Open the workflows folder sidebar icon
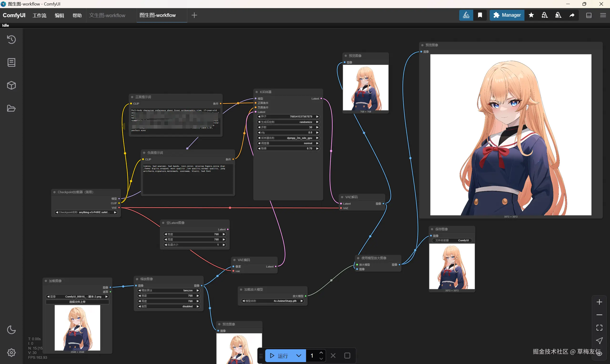 coord(11,108)
